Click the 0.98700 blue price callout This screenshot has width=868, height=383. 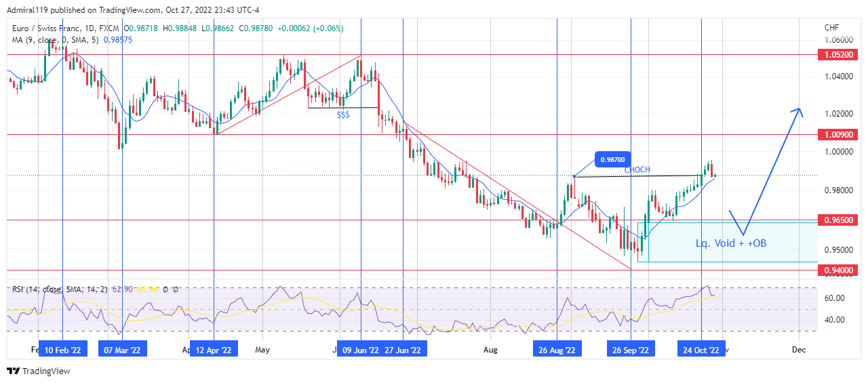(x=612, y=161)
